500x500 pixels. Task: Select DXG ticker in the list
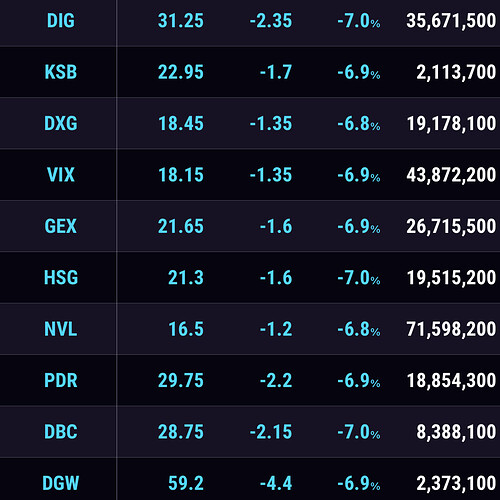click(x=61, y=123)
